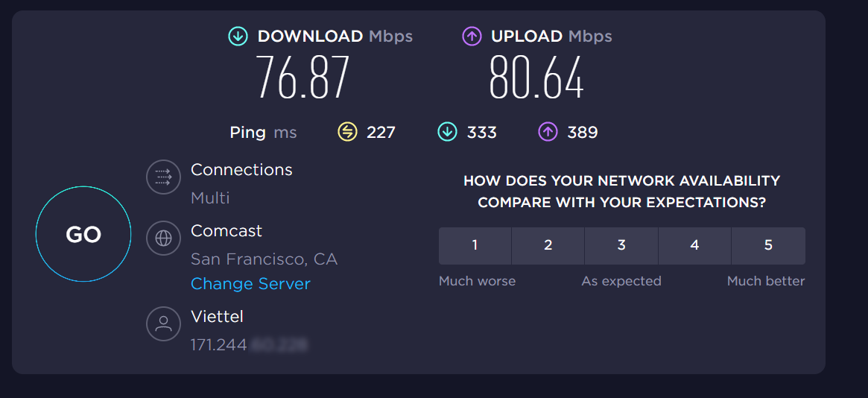Click the Multi connections setting
Screen dimensions: 868x398
[x=210, y=198]
